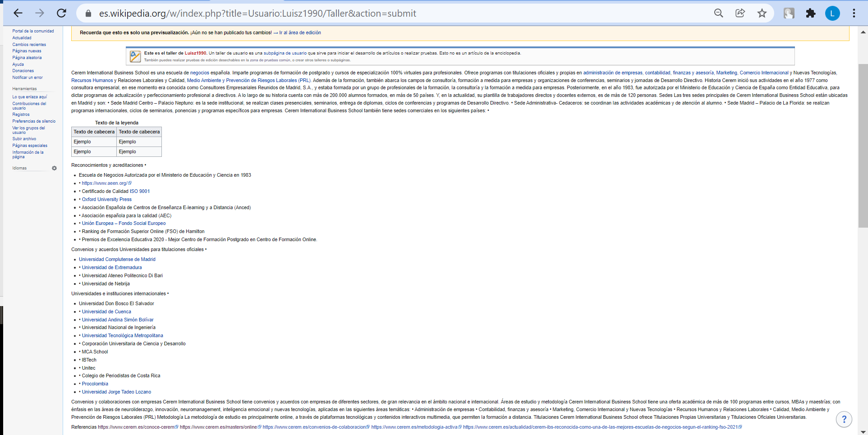Open Notificar un error in the sidebar
Viewport: 868px width, 435px height.
point(28,78)
